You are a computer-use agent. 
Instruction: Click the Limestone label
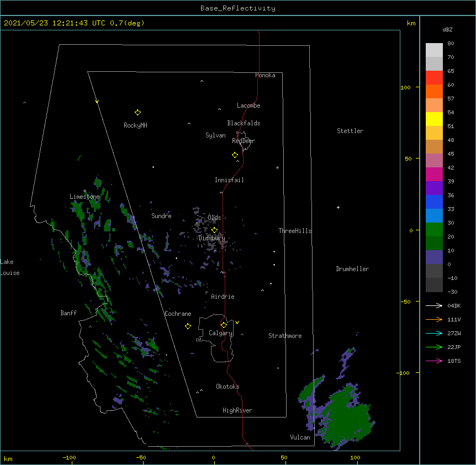click(x=84, y=197)
